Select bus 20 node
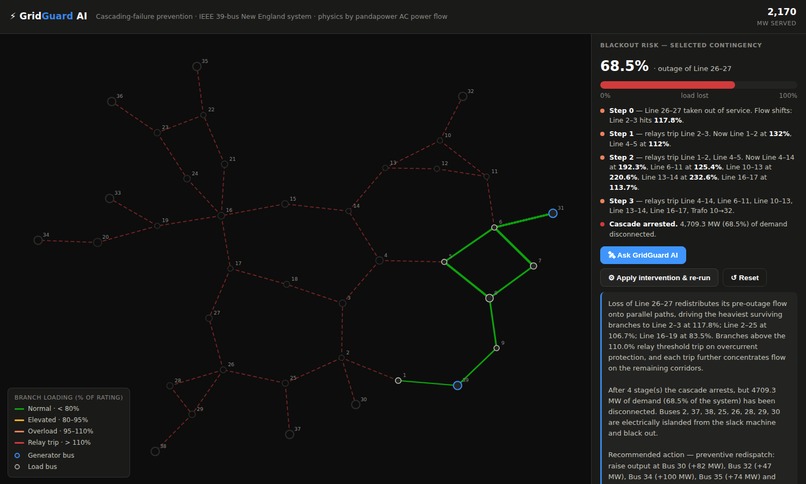 [x=98, y=242]
